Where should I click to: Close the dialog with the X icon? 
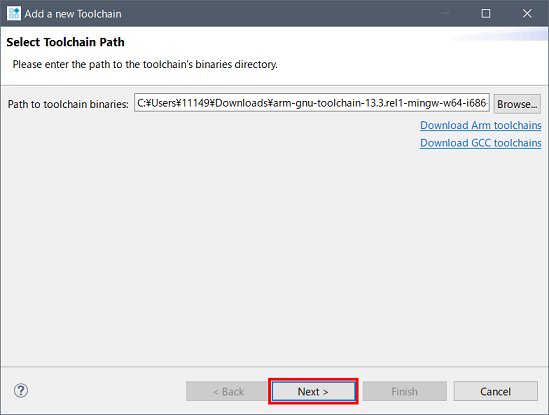(527, 14)
